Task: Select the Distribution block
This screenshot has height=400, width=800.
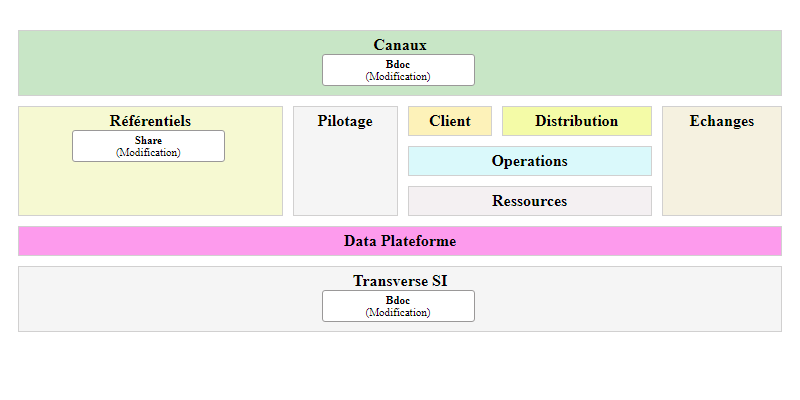Action: (576, 121)
